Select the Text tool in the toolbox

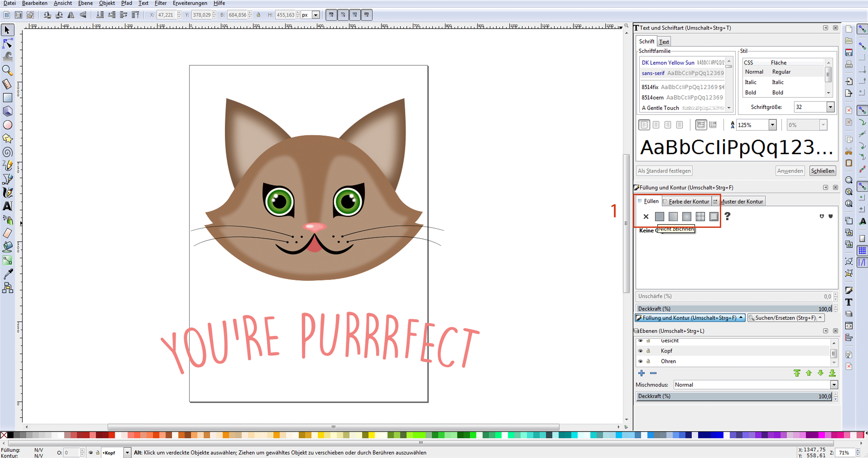point(7,206)
